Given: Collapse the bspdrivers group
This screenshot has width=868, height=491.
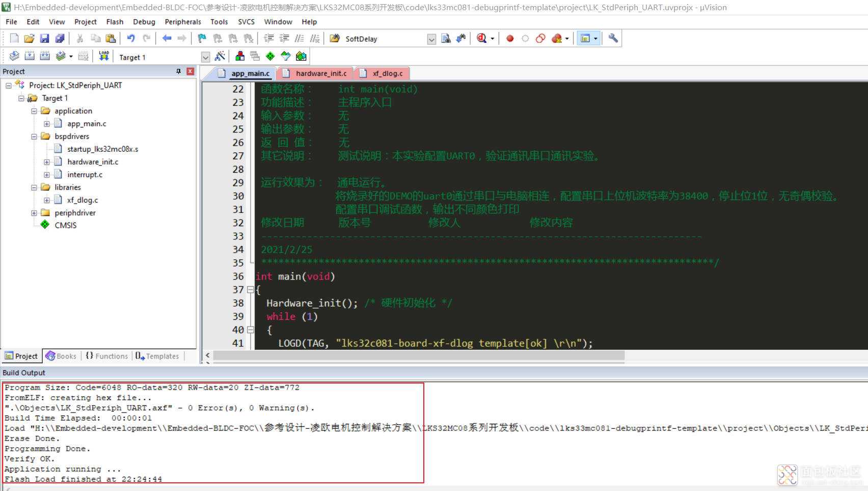Looking at the screenshot, I should [34, 137].
